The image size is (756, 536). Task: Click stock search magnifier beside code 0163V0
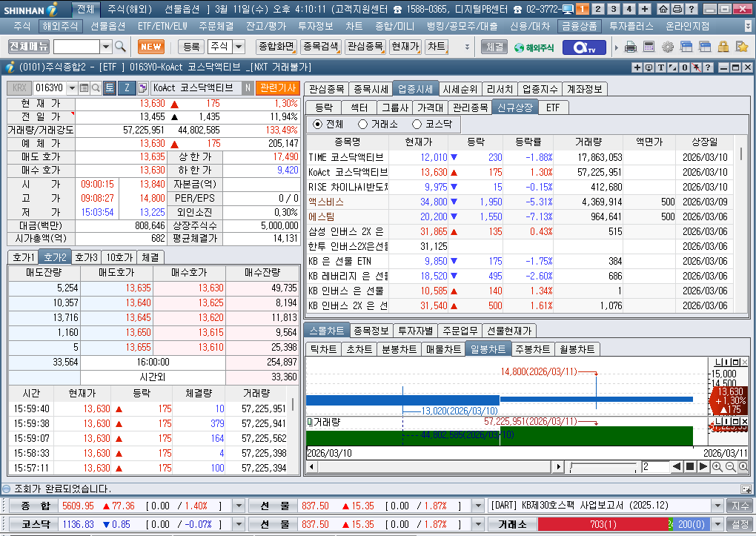click(96, 87)
